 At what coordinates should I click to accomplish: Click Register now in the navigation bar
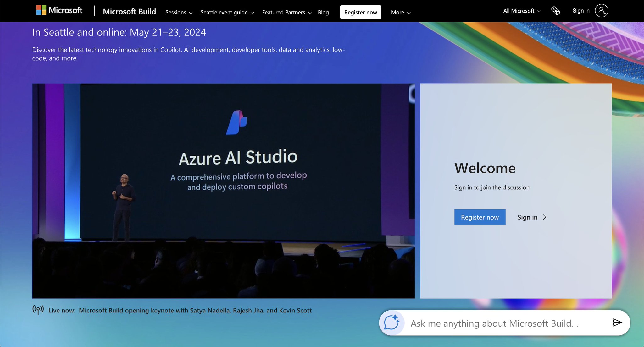click(x=361, y=12)
